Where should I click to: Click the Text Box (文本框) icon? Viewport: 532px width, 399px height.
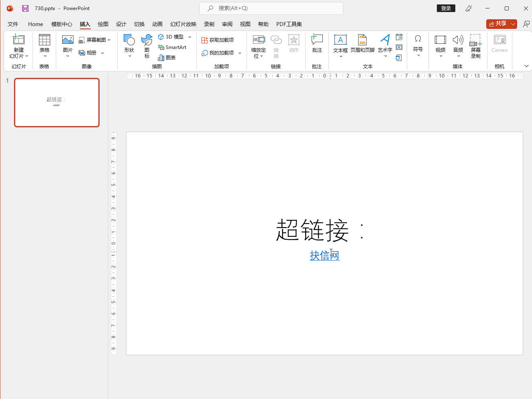point(340,40)
